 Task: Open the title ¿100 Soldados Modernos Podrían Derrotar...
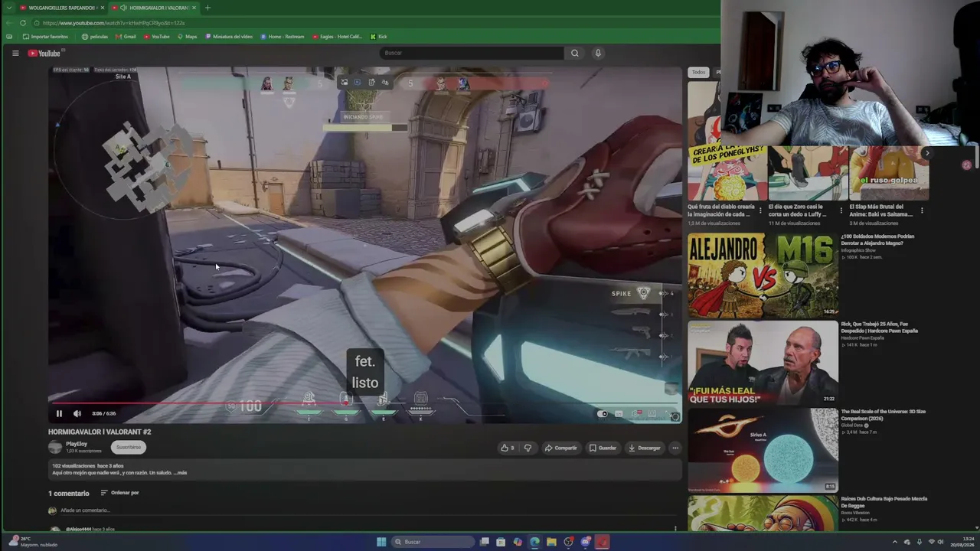pos(878,240)
